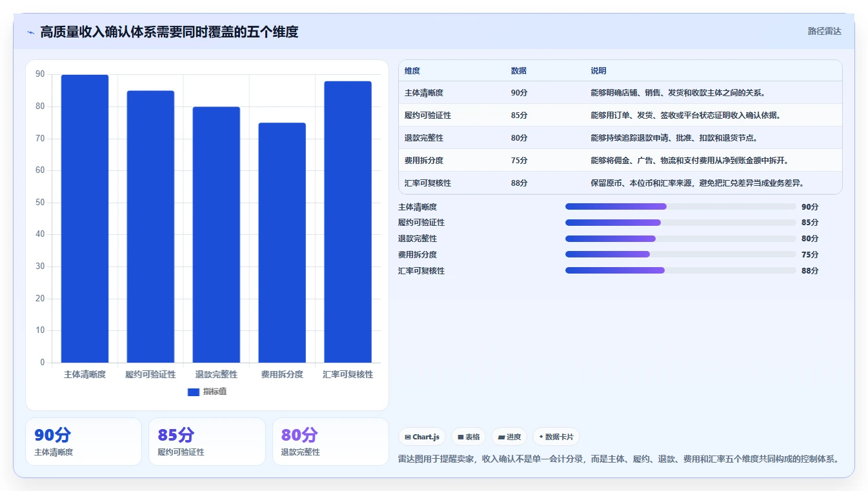Select the 汇率可复核性 table row cell

click(x=428, y=183)
